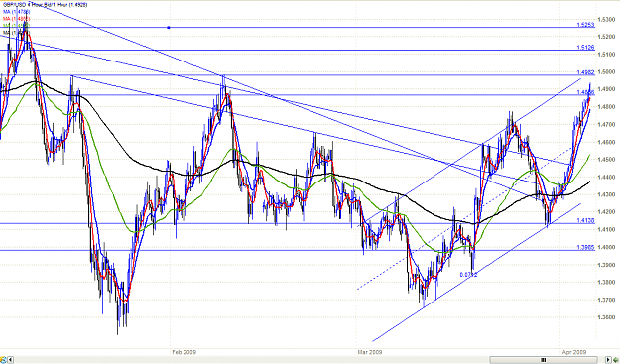Viewport: 620px width, 364px height.
Task: Click the Mar 2009 date axis label
Action: [370, 352]
